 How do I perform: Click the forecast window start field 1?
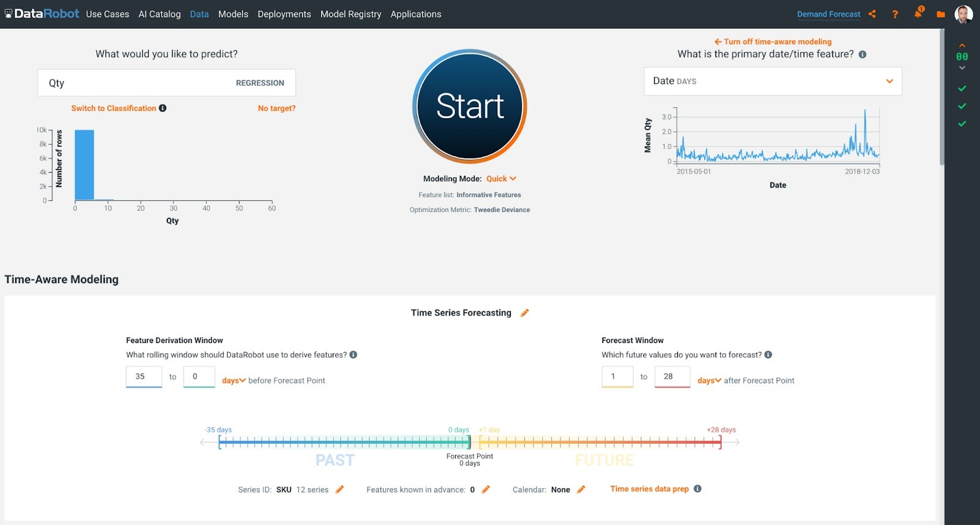617,377
